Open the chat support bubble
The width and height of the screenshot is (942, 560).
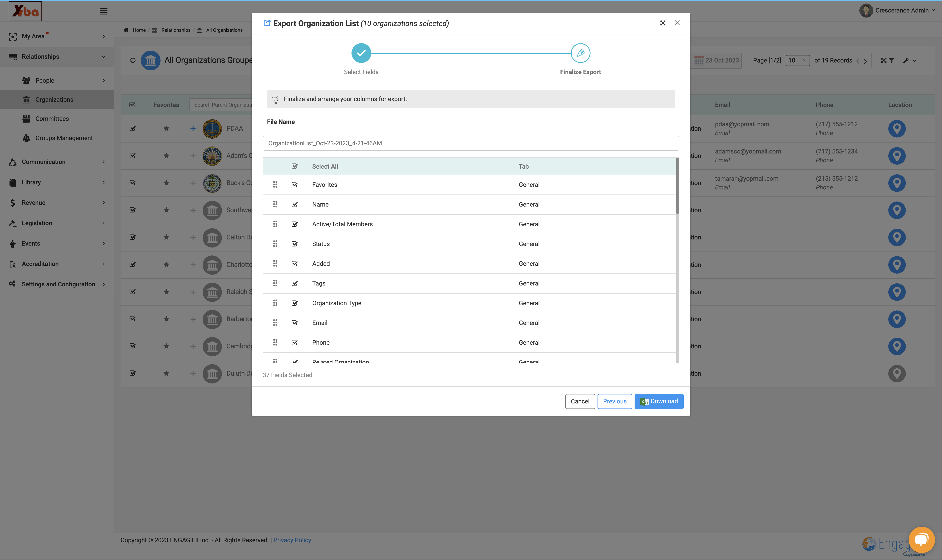coord(921,539)
